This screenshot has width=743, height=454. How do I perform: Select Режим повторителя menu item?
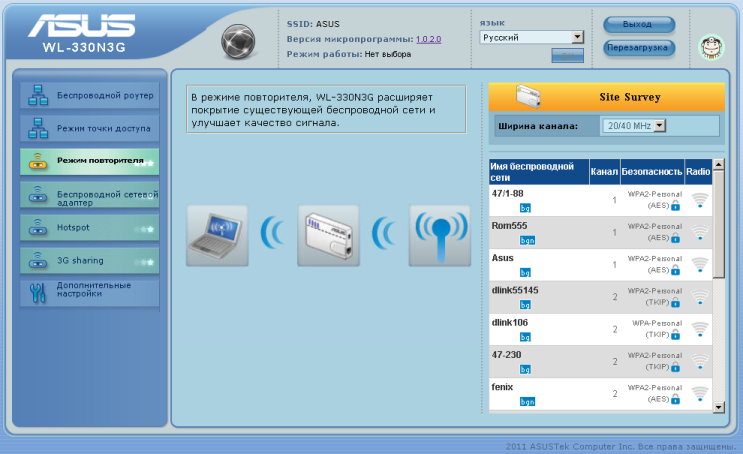click(x=90, y=161)
